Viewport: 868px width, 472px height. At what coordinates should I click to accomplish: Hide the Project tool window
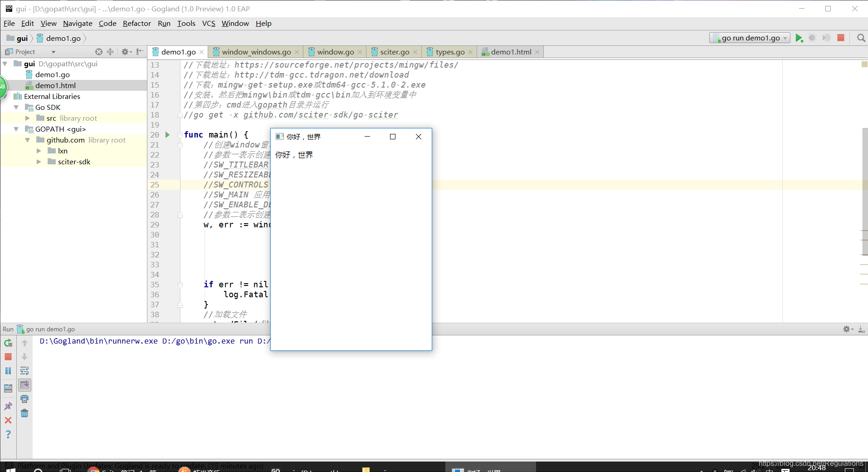(x=140, y=52)
